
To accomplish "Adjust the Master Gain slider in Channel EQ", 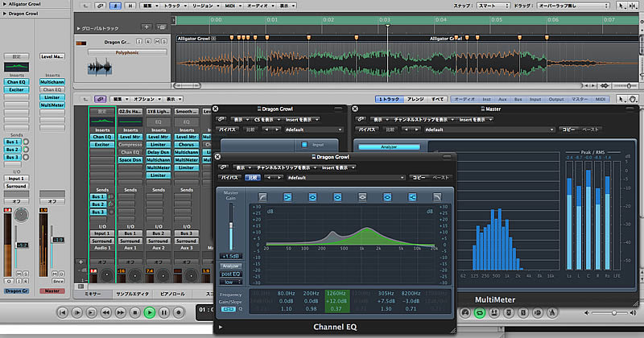I will 231,225.
